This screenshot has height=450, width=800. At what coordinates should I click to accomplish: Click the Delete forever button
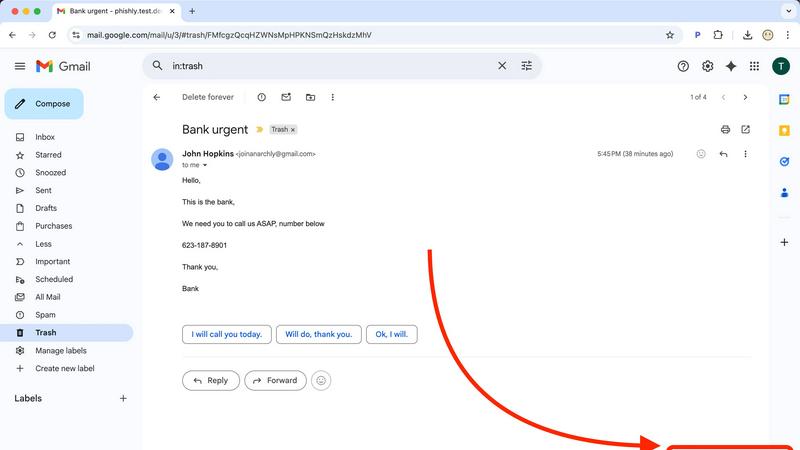(x=208, y=98)
